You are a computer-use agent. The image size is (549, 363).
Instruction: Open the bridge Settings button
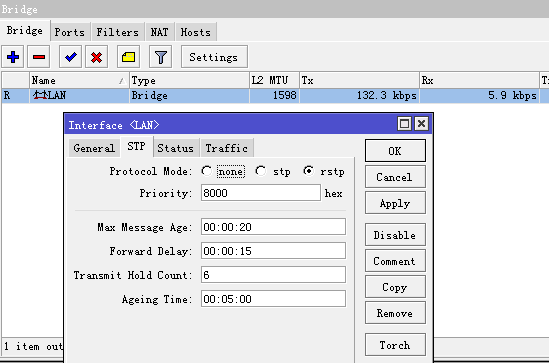(x=214, y=57)
